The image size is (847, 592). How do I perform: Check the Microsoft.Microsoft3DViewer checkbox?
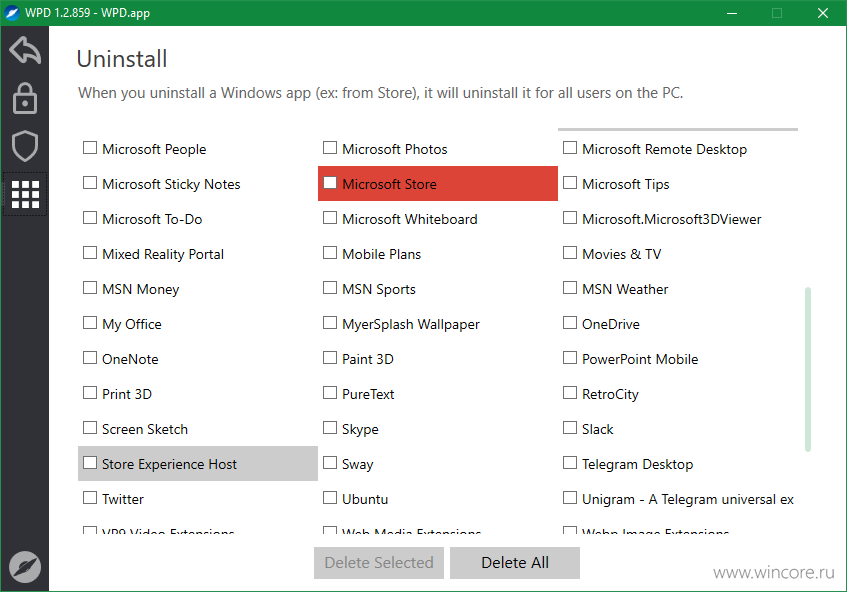tap(569, 218)
